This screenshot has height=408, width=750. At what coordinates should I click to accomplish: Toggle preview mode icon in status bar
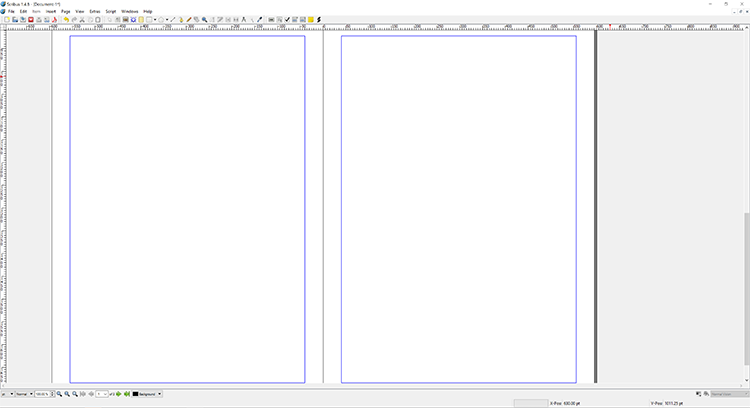coord(706,394)
